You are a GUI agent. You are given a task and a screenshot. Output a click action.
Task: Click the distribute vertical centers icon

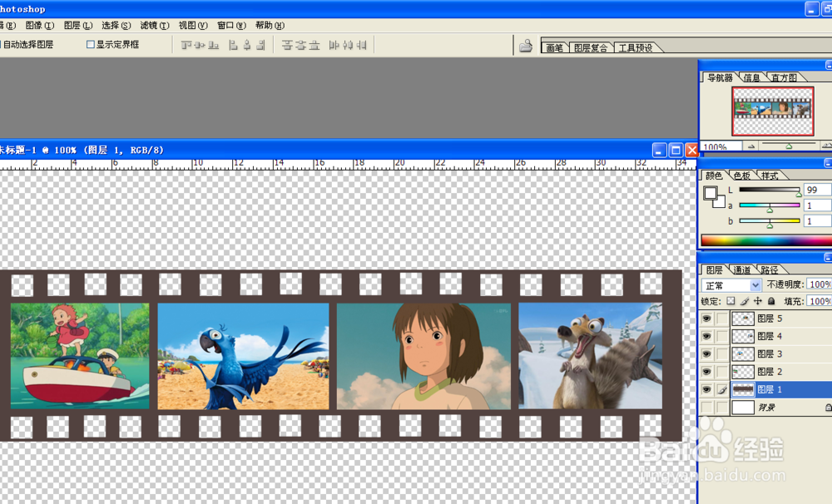tap(301, 45)
